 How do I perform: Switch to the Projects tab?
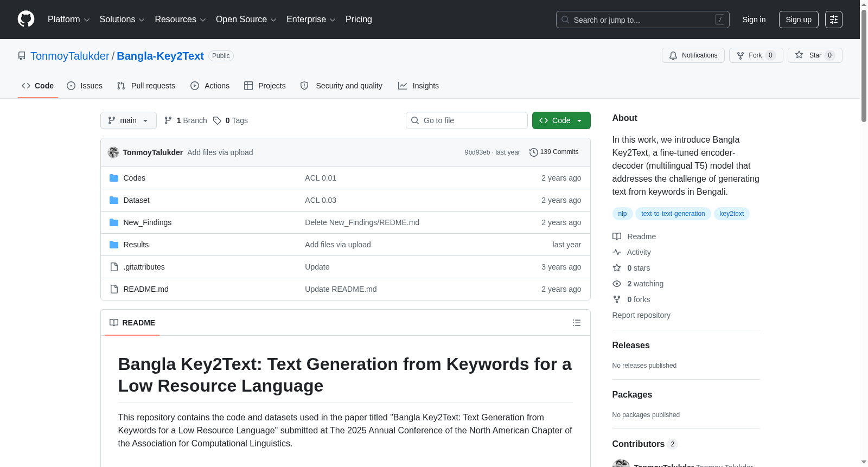pyautogui.click(x=265, y=86)
